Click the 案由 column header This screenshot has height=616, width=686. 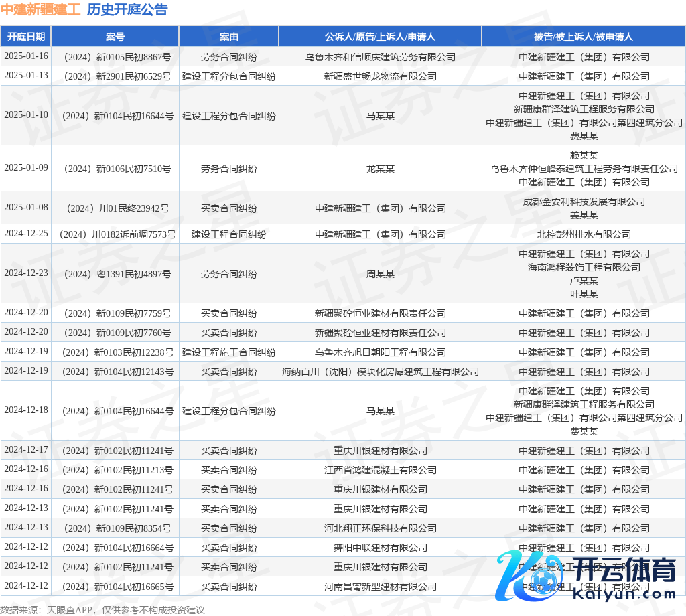coord(229,37)
